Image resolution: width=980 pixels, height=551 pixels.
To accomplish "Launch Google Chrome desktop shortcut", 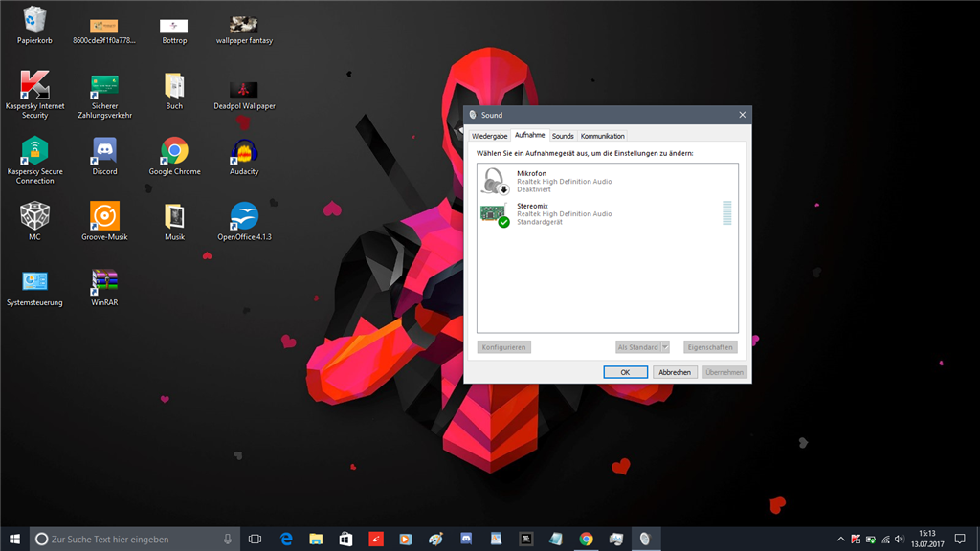I will click(174, 156).
